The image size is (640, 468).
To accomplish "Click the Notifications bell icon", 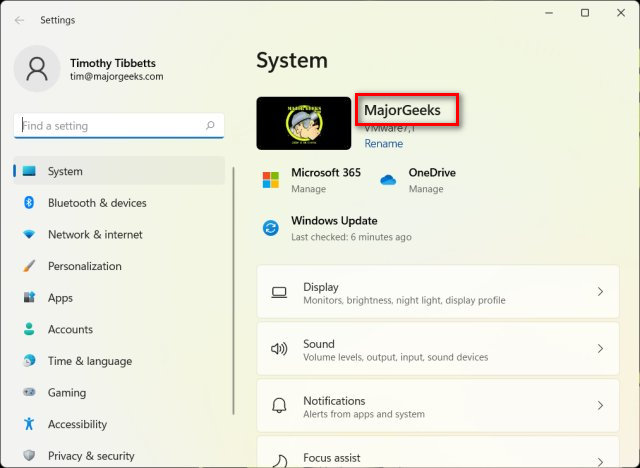I will (279, 406).
